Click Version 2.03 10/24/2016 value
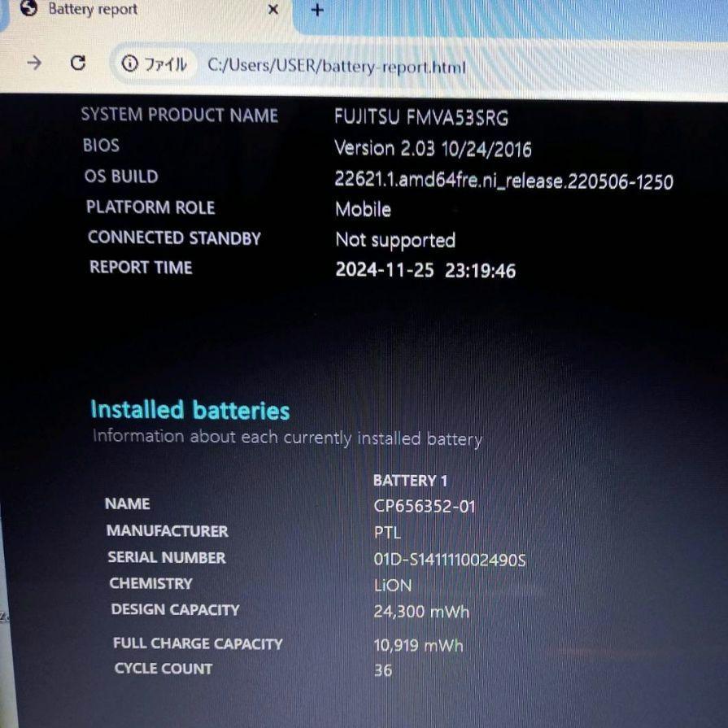The image size is (728, 728). coord(433,149)
